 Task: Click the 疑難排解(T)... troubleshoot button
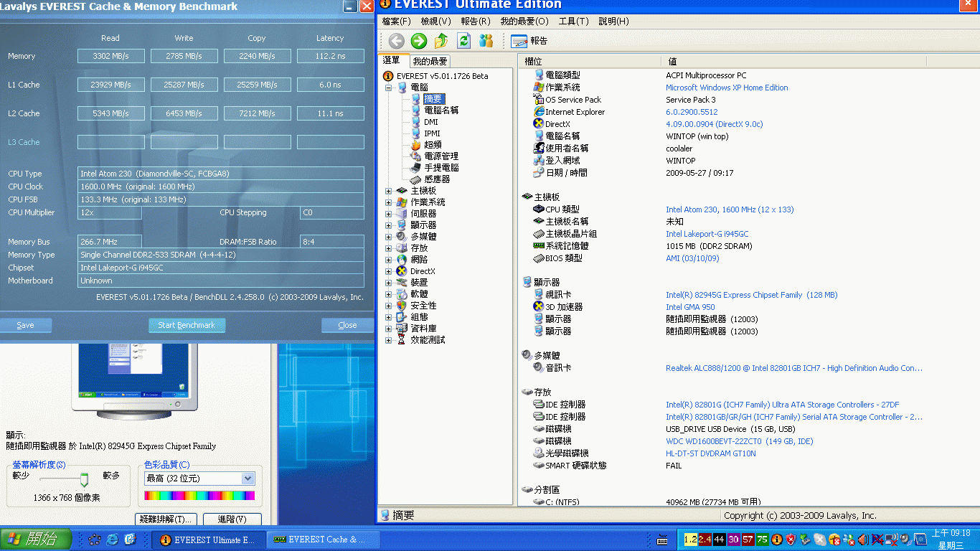click(166, 519)
